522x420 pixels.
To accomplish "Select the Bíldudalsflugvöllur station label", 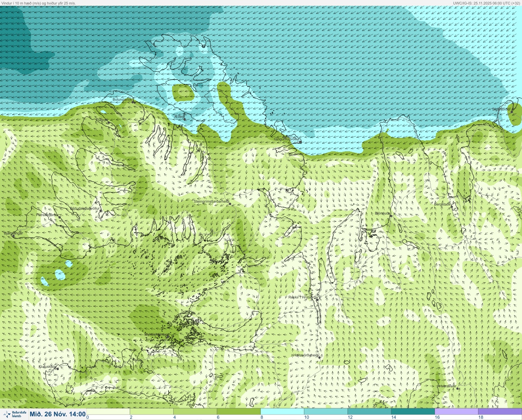I will coord(84,208).
